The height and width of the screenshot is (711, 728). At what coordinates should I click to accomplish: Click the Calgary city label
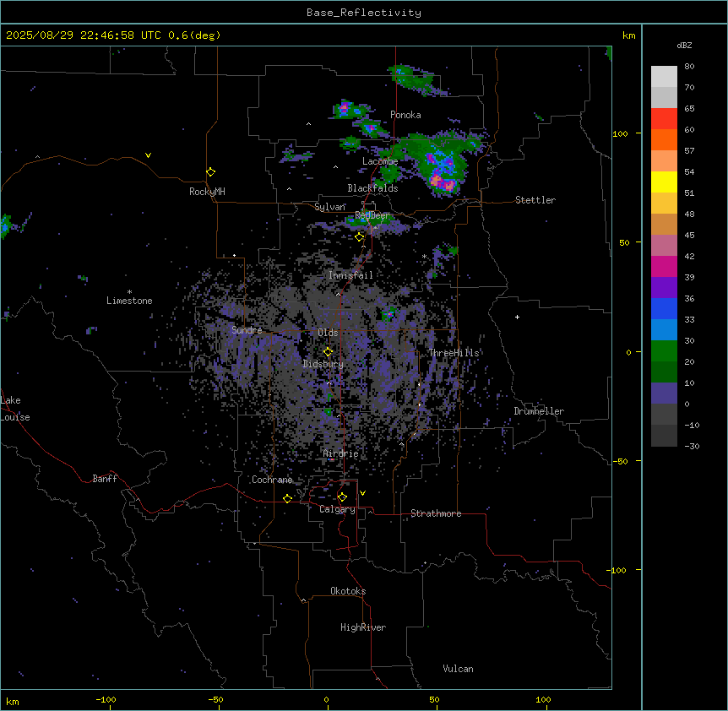tap(337, 509)
